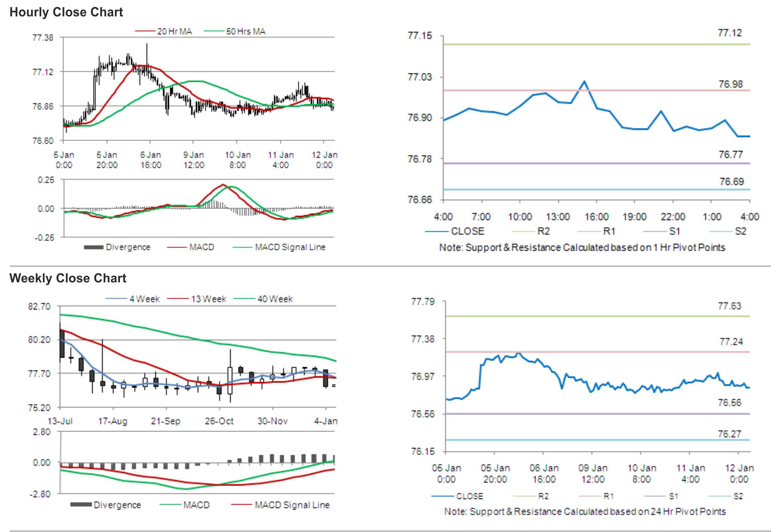Click "11 Jan 4:00" on hourly candlestick axis
The height and width of the screenshot is (532, 771).
(281, 160)
